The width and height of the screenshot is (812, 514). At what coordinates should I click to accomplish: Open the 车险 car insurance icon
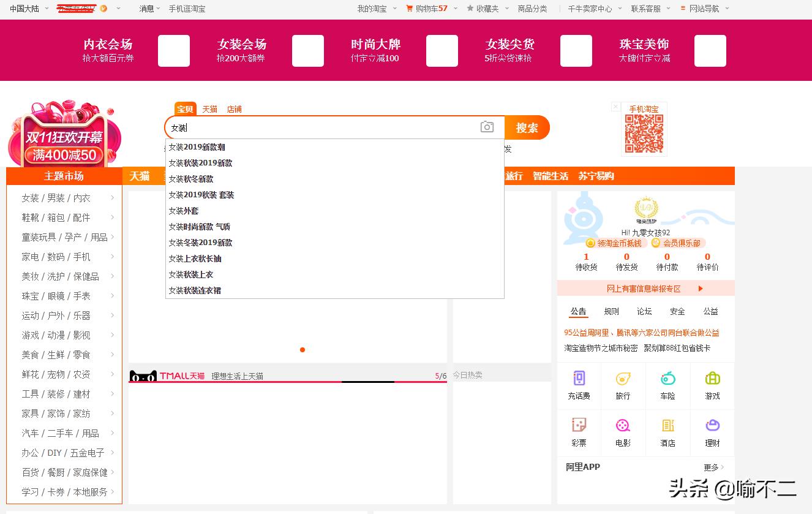(667, 385)
